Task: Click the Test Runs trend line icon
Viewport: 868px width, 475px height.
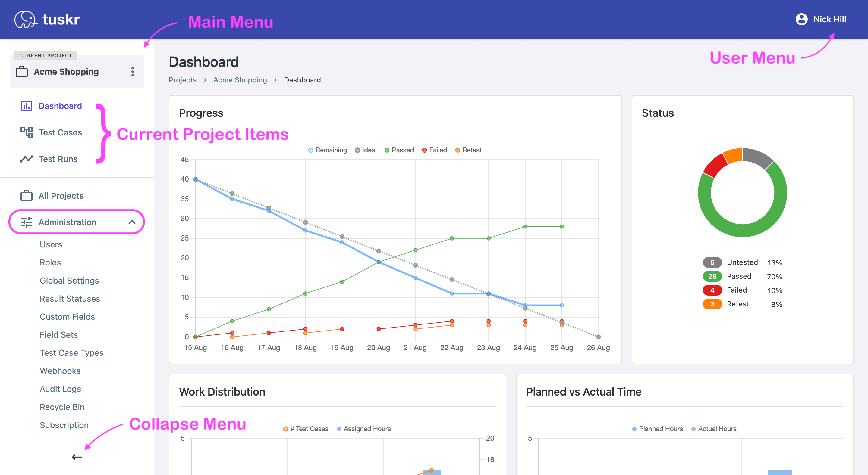Action: 26,159
